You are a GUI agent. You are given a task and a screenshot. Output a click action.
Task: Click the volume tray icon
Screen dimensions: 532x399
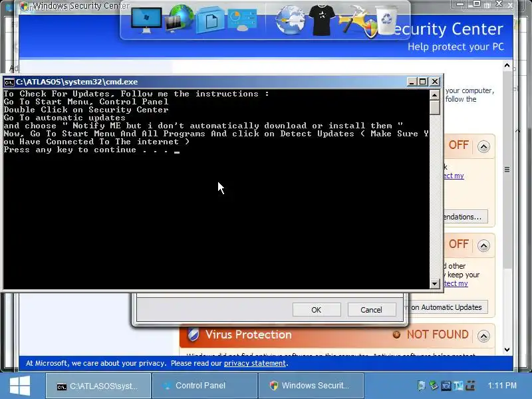pyautogui.click(x=422, y=386)
